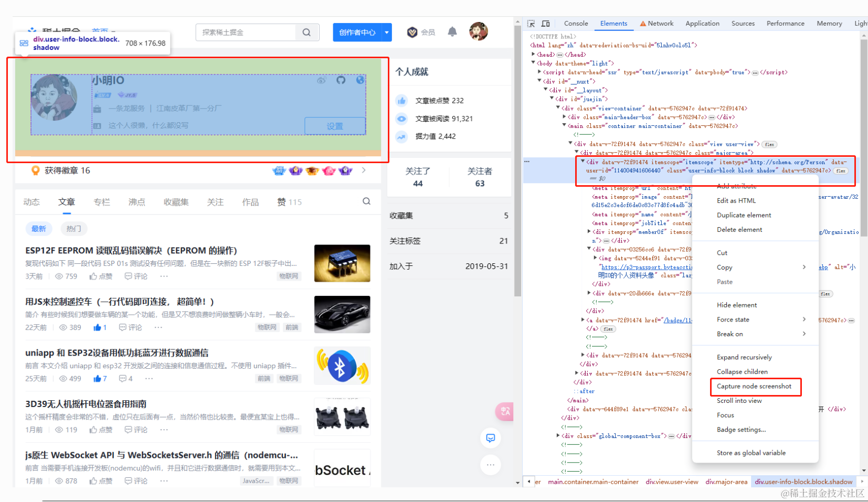Toggle the device toolbar icon in DevTools
The image size is (868, 502).
tap(546, 24)
